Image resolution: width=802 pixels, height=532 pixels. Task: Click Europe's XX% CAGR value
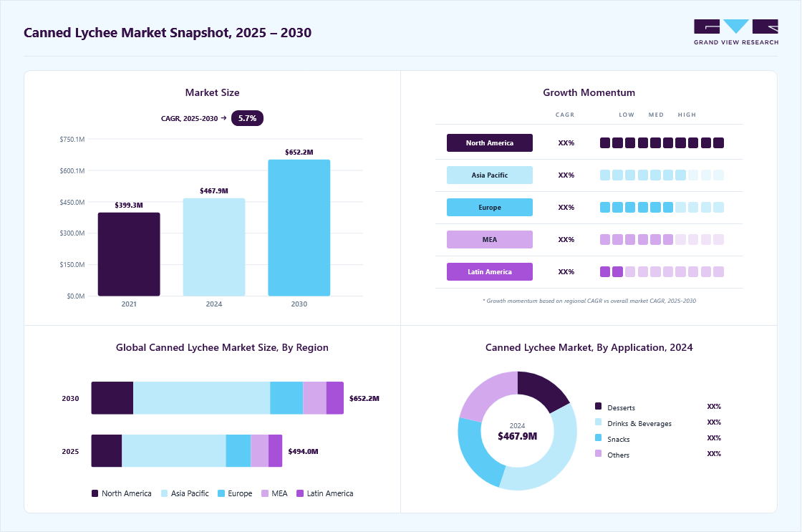click(x=566, y=207)
